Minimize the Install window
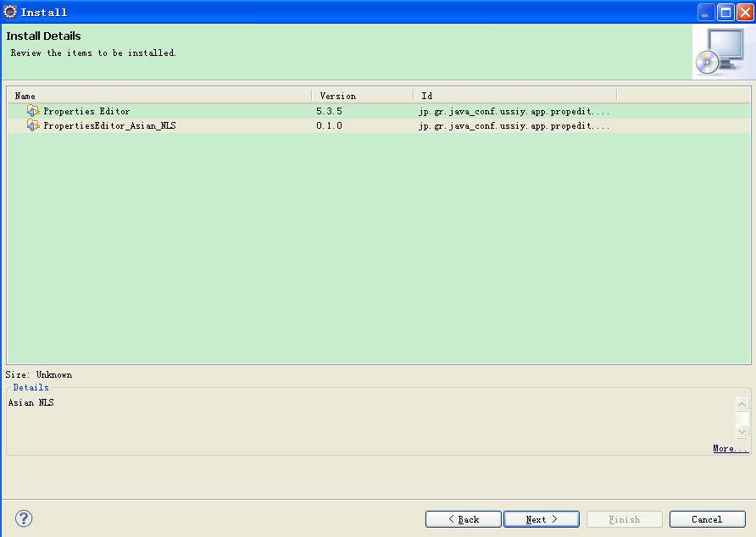The height and width of the screenshot is (537, 756). click(706, 12)
